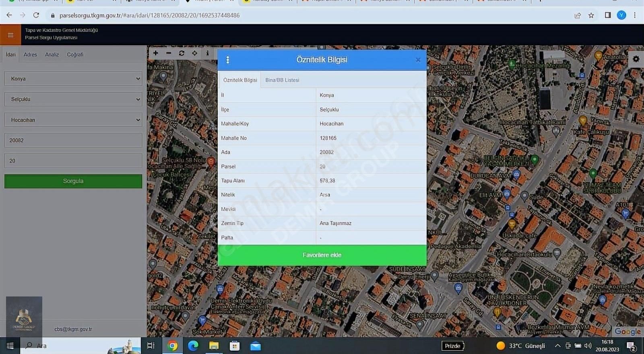Switch to Öznitelik Bilgisi tab in dialog

pos(240,80)
